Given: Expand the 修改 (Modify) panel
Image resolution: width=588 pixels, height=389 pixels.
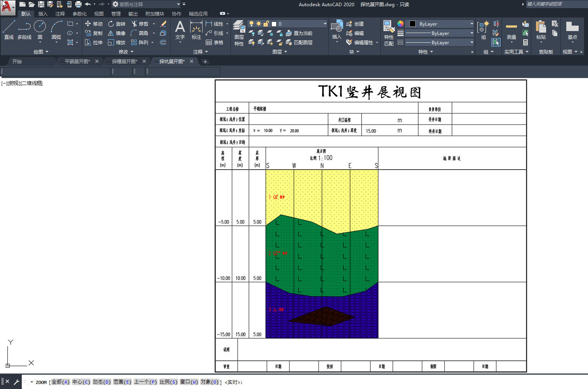Looking at the screenshot, I should [x=126, y=52].
